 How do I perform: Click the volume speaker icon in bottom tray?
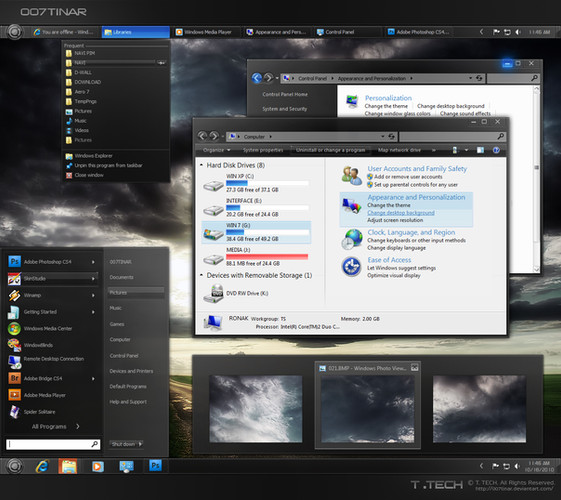pyautogui.click(x=517, y=466)
